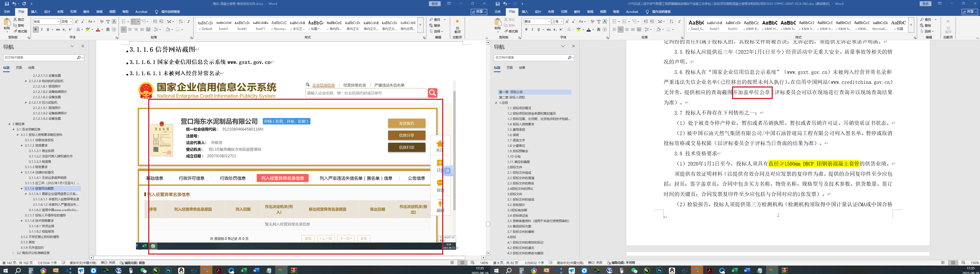Toggle Italic in left Word window
The height and width of the screenshot is (274, 980).
pos(42,29)
